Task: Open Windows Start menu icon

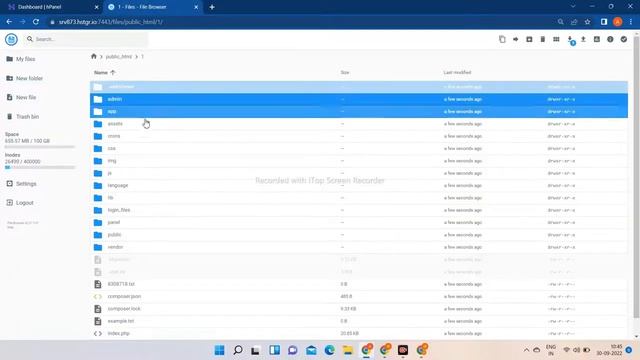Action: click(x=219, y=350)
